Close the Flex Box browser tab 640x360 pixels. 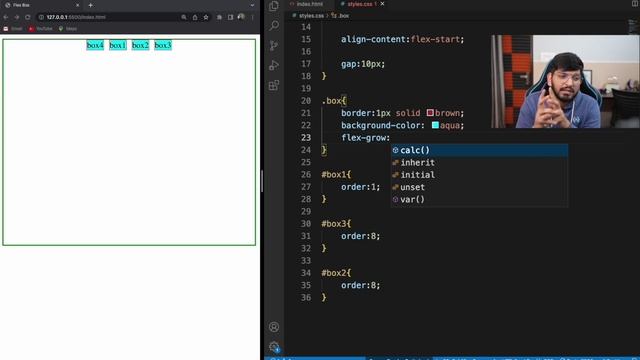point(78,5)
